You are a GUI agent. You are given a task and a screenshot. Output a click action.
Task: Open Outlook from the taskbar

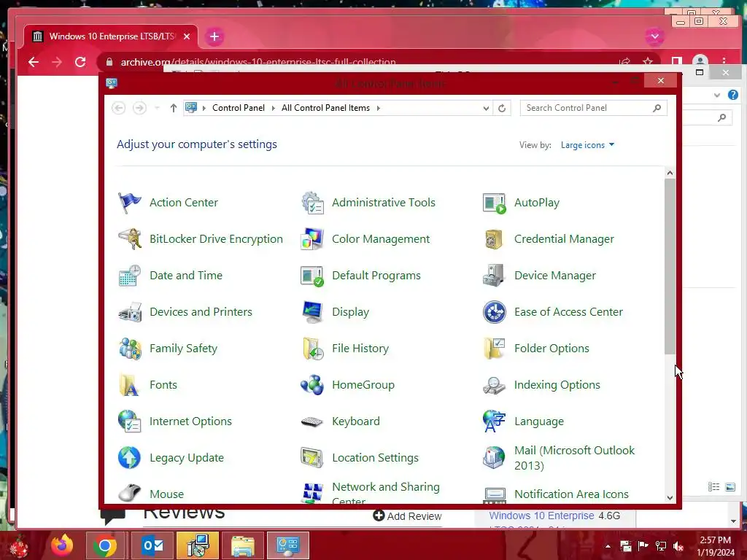click(x=153, y=545)
